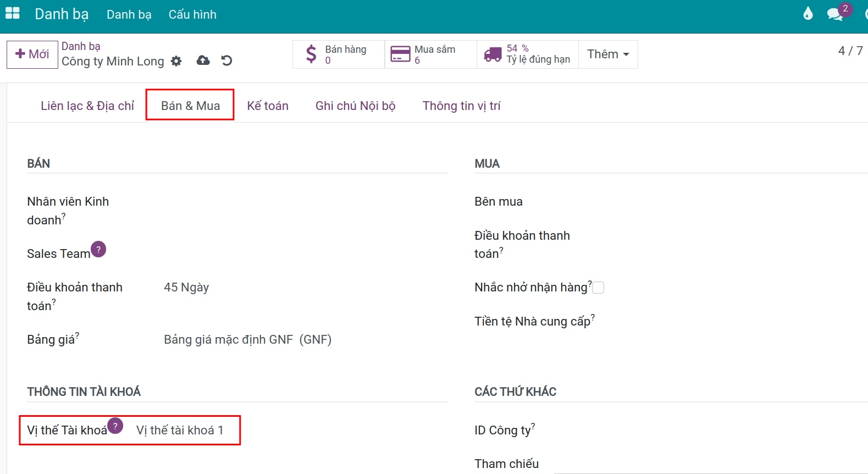Discard changes with the undo arrow icon
This screenshot has width=868, height=474.
[x=226, y=60]
